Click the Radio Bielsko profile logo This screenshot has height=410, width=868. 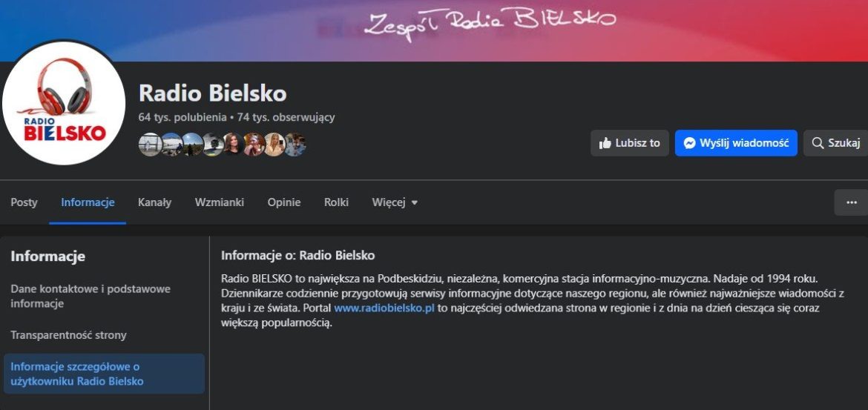tap(64, 104)
